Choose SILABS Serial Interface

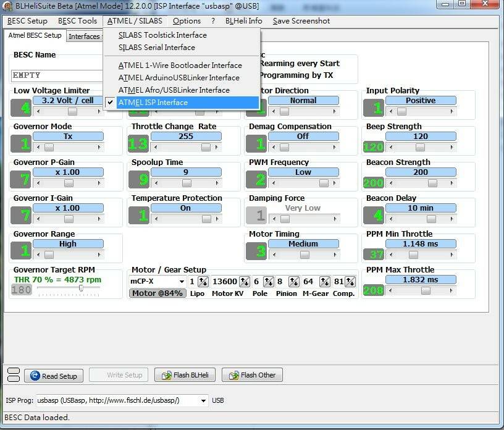[x=182, y=48]
